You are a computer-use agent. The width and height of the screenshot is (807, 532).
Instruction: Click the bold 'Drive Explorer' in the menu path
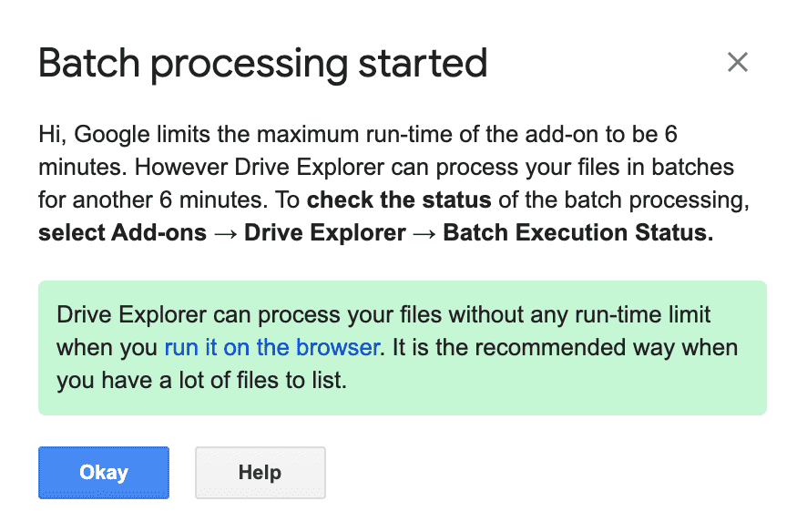click(x=325, y=232)
